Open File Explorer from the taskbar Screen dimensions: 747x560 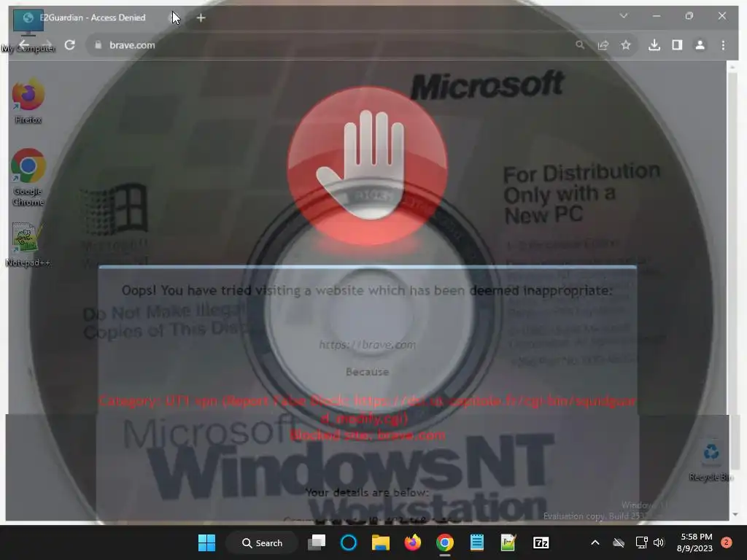[x=381, y=542]
